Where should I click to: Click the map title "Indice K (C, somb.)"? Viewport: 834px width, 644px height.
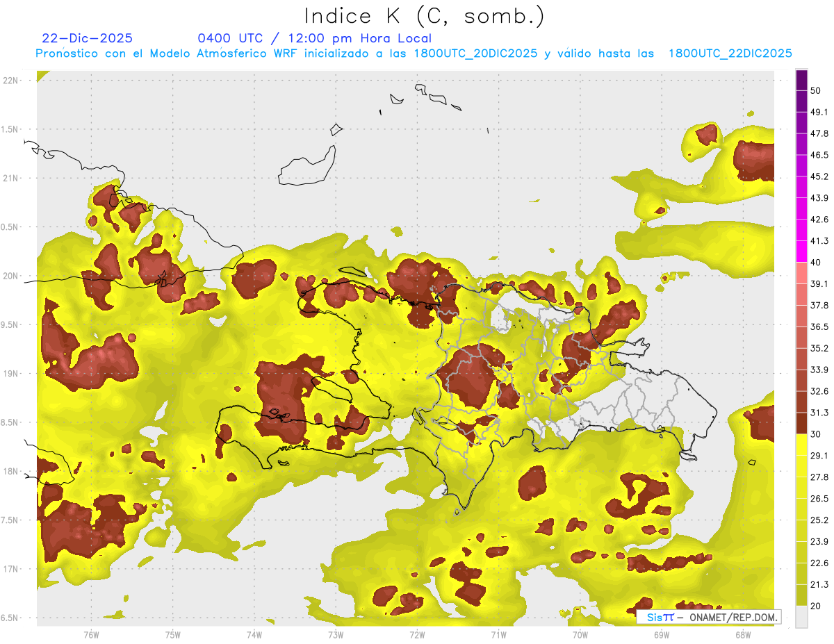click(425, 17)
